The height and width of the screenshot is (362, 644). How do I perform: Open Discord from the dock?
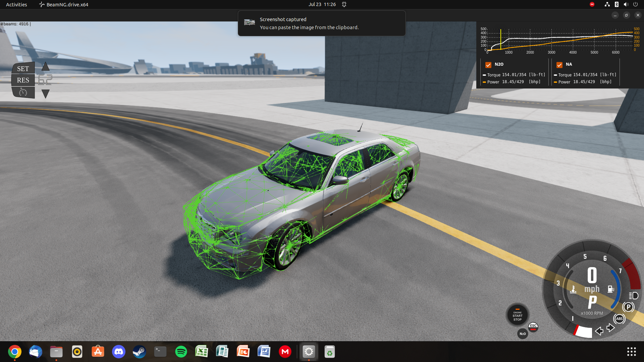click(x=119, y=352)
